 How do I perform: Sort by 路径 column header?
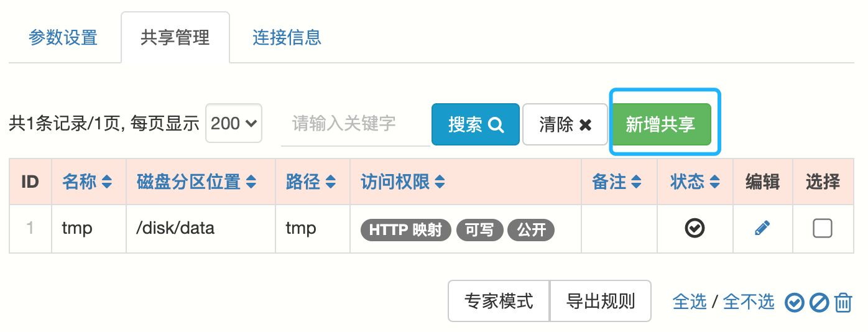tap(310, 182)
